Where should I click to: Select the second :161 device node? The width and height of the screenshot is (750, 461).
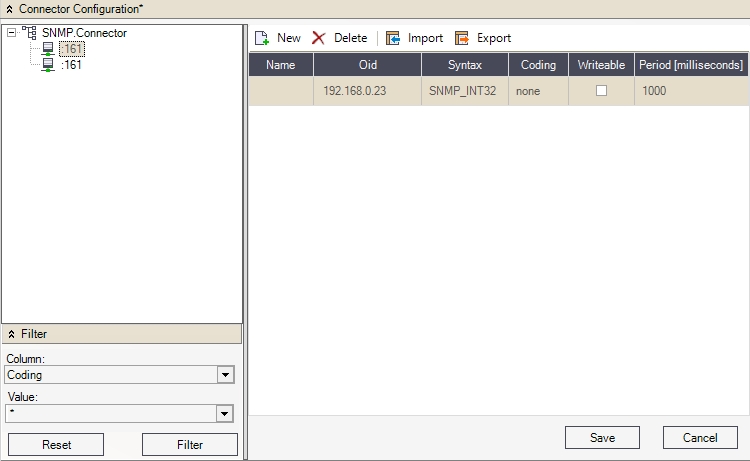[x=71, y=65]
